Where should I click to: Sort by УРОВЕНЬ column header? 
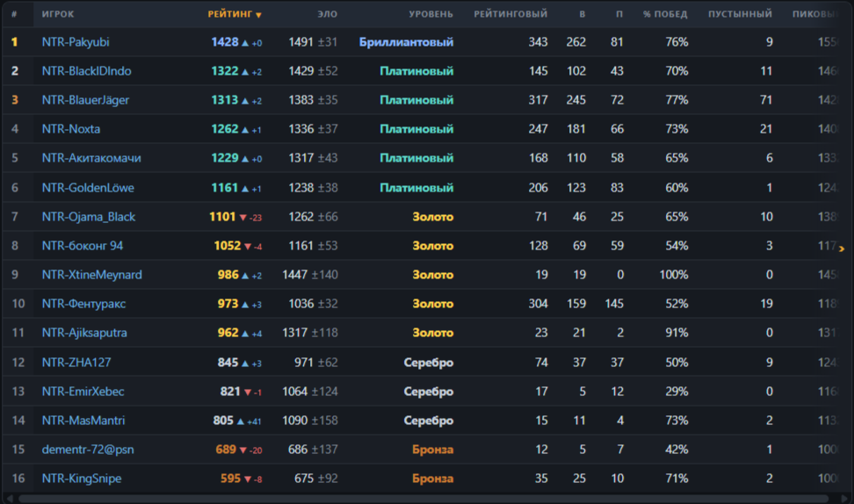click(x=431, y=14)
